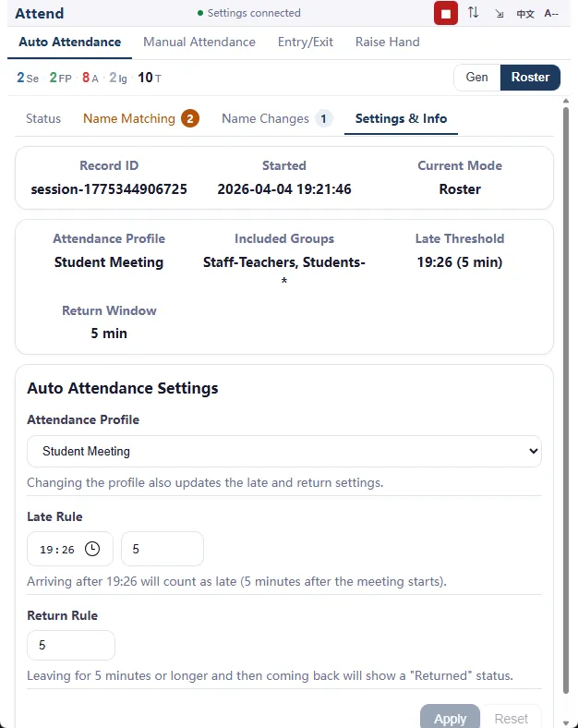Click the 8 A absent counter

click(90, 78)
